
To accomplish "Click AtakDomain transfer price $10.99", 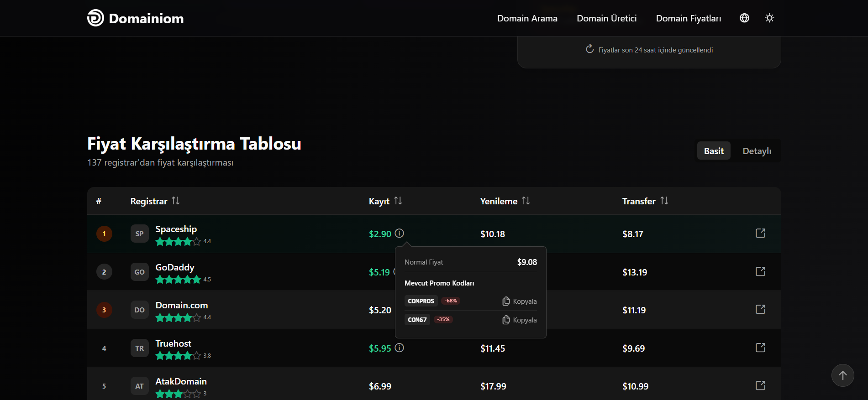I will 635,386.
